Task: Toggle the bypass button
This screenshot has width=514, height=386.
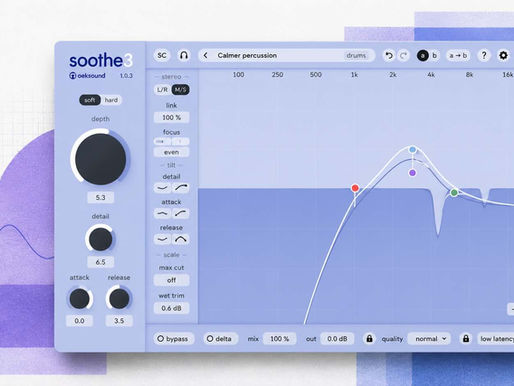Action: [x=173, y=339]
